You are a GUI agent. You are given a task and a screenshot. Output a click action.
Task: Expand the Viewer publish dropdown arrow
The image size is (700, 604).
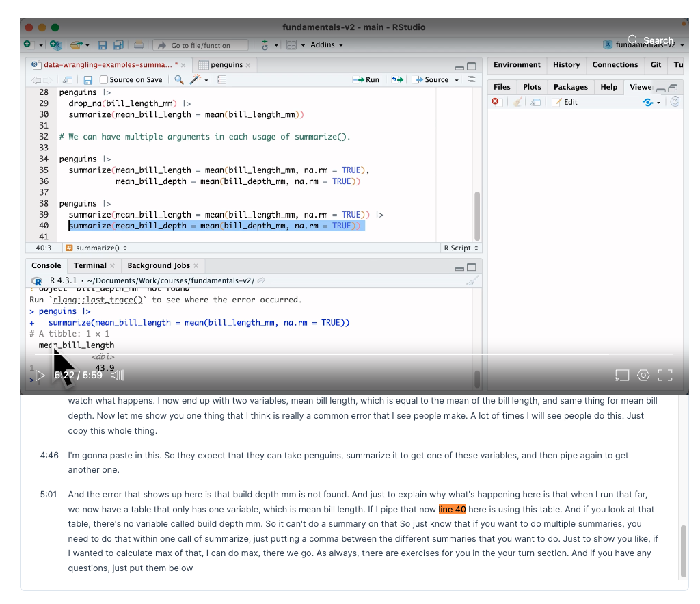click(658, 103)
